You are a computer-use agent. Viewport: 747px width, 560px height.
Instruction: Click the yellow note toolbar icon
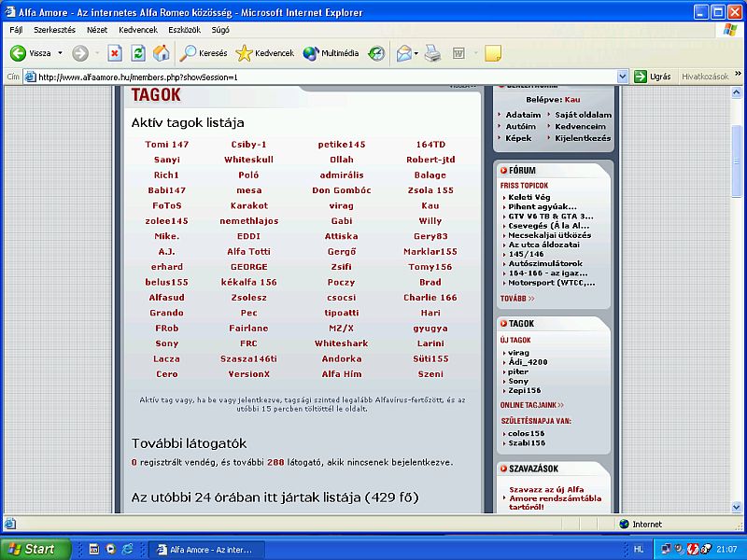point(493,53)
